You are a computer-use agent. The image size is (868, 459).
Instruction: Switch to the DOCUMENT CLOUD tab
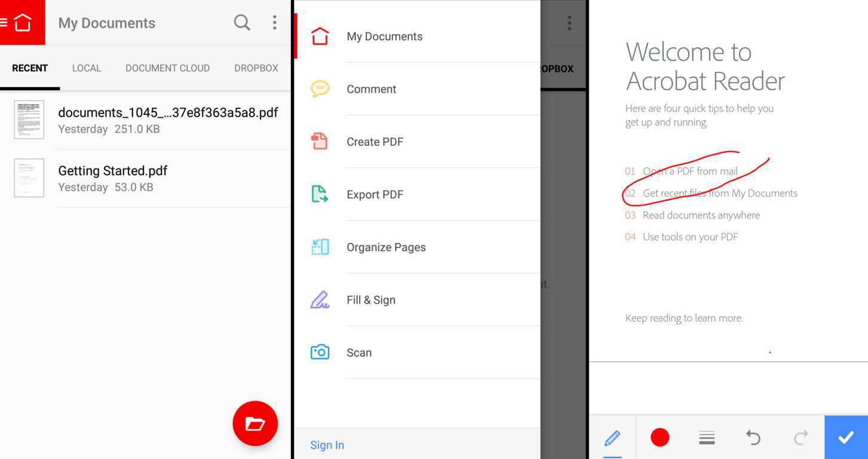pos(167,68)
